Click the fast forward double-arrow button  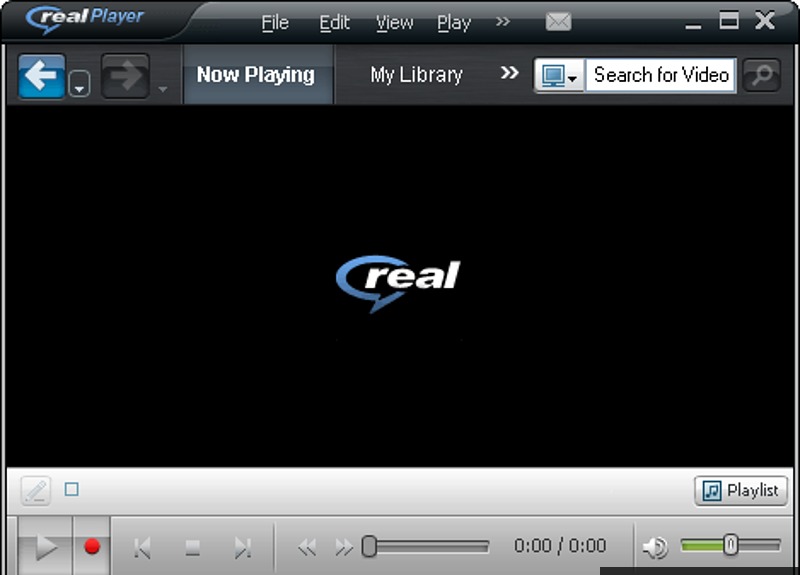(344, 548)
